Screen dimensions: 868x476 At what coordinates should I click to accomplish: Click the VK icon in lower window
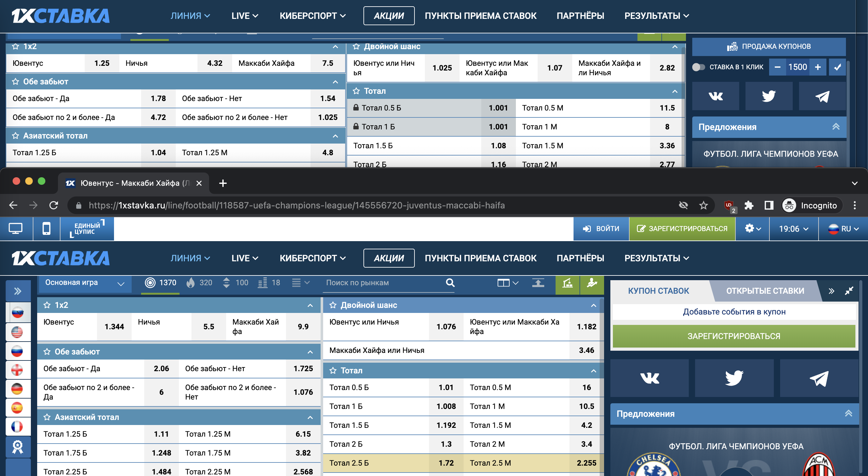coord(649,378)
